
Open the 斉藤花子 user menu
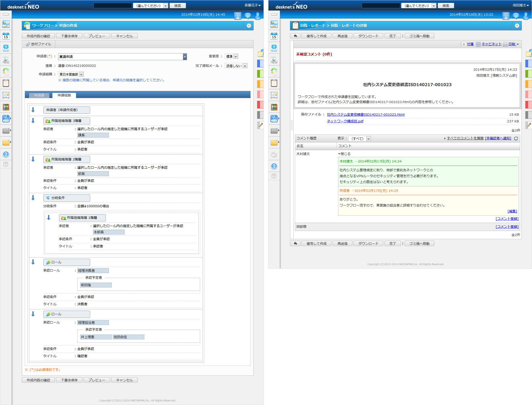(253, 5)
